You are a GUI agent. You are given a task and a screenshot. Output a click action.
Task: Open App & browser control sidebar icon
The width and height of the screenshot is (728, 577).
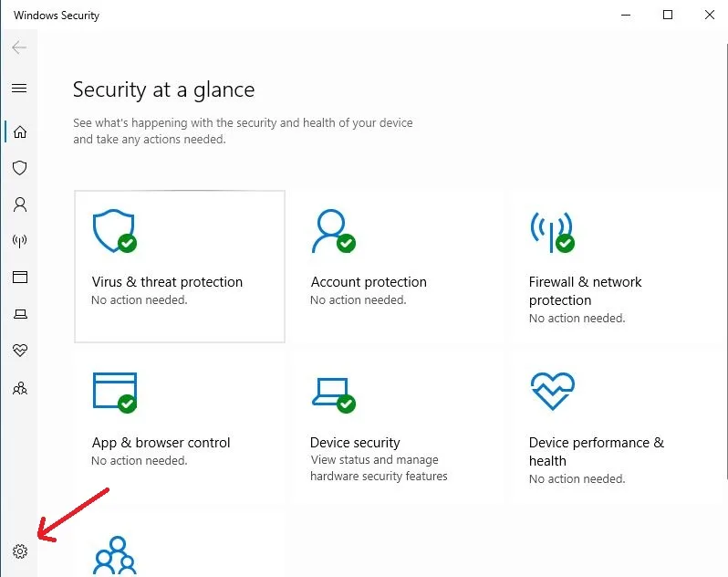(19, 278)
